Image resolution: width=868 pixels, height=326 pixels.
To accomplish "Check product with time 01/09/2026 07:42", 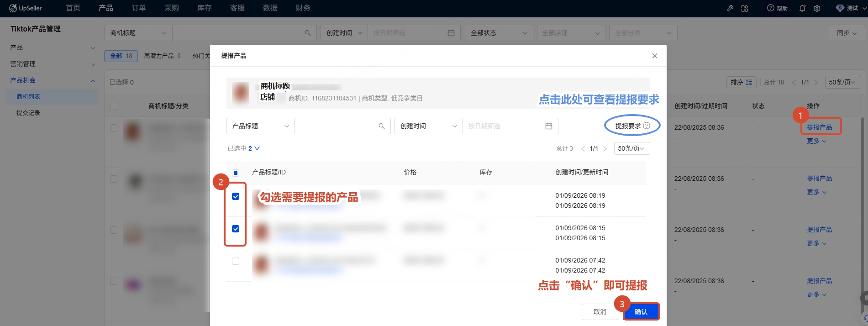I will [x=236, y=261].
